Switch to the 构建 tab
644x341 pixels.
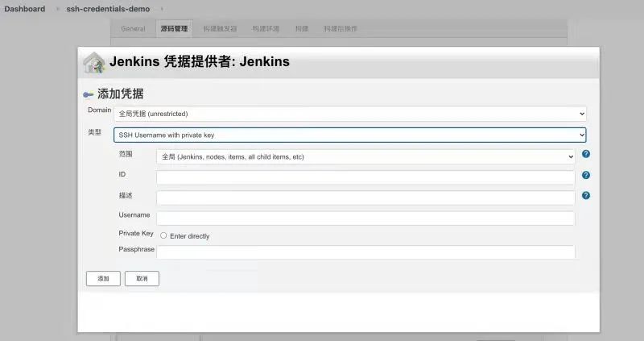(x=302, y=29)
